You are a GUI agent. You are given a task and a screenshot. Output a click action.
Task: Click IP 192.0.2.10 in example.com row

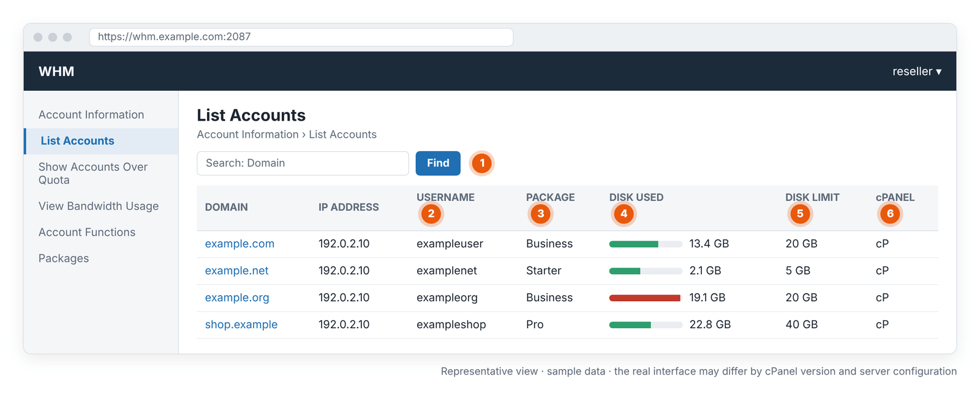click(344, 244)
